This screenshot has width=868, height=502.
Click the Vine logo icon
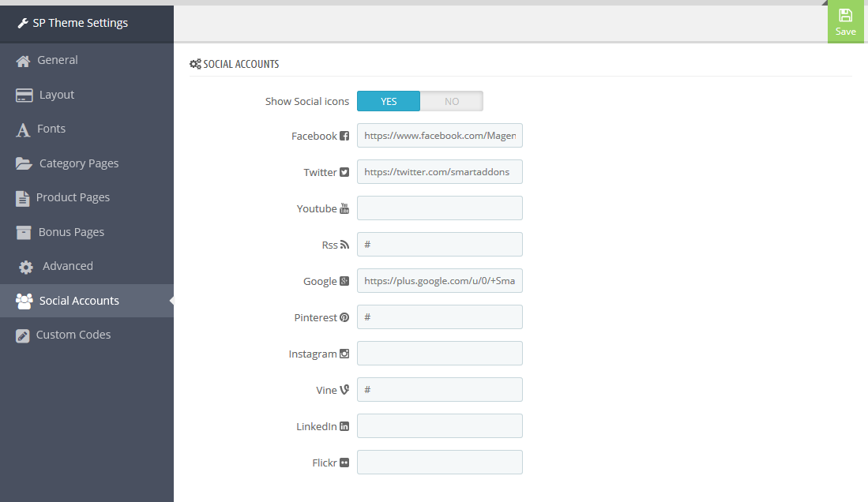344,390
